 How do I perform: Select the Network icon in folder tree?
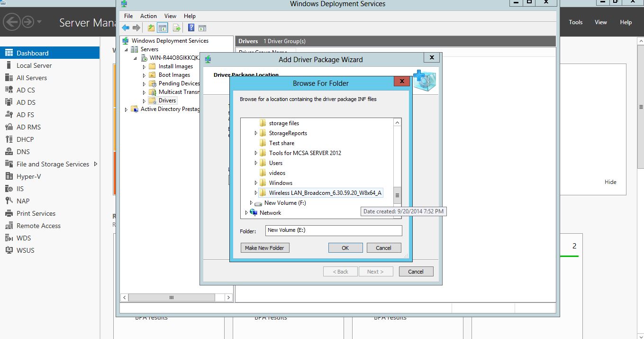[254, 213]
